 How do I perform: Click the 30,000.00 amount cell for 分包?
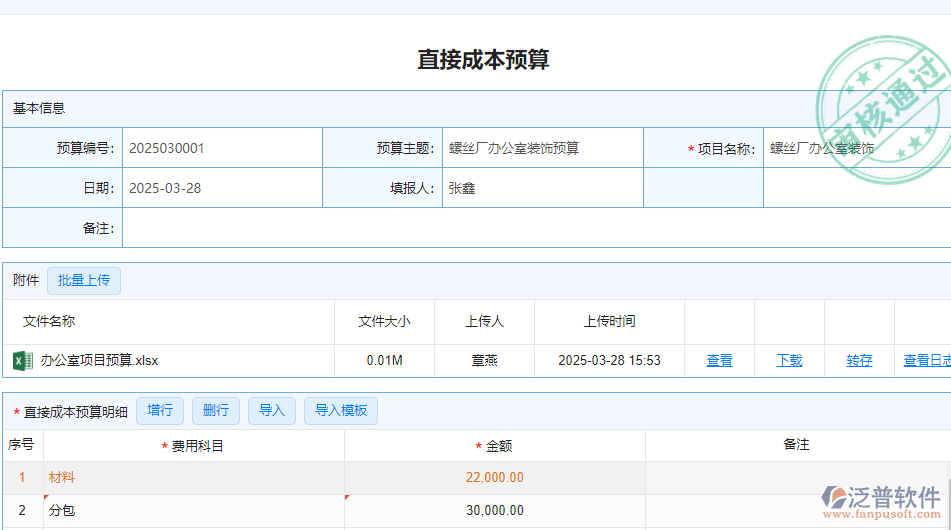pos(494,511)
